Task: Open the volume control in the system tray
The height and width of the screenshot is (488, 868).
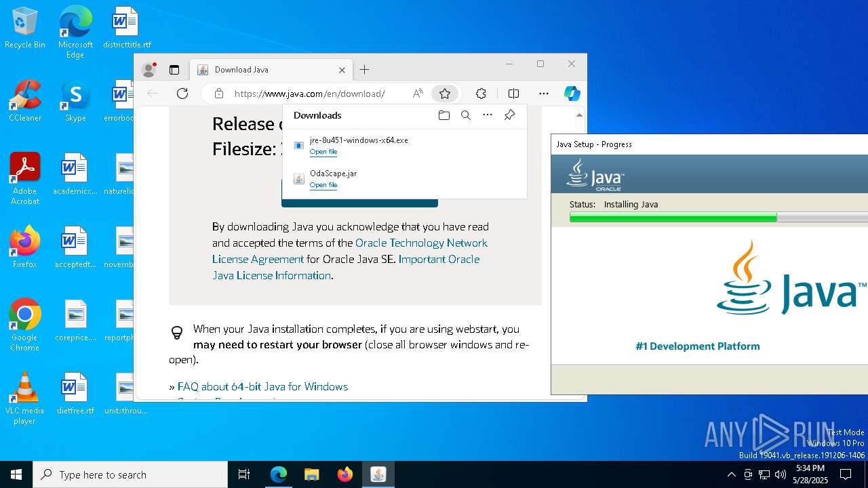Action: point(781,474)
